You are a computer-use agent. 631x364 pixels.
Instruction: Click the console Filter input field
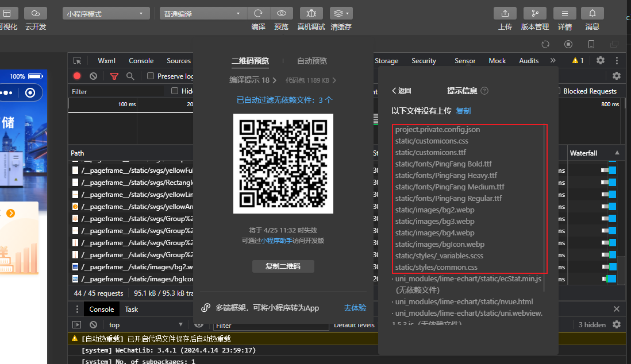pos(271,326)
